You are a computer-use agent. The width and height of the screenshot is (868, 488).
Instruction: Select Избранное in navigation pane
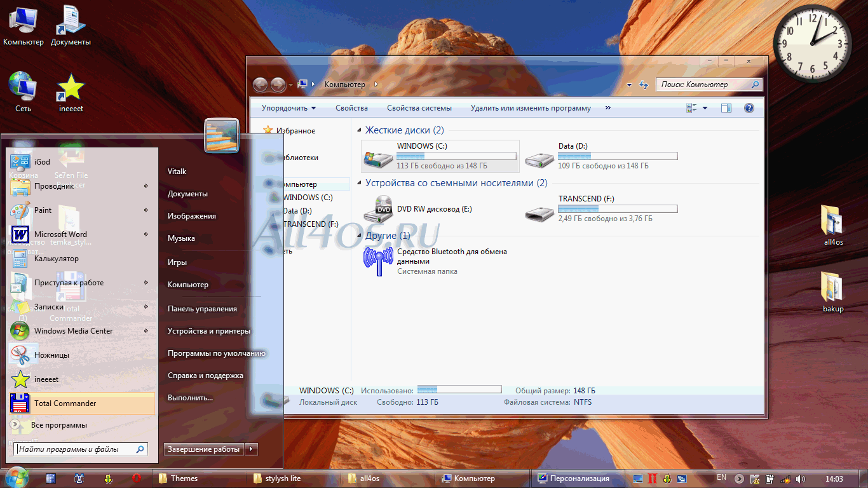tap(295, 131)
